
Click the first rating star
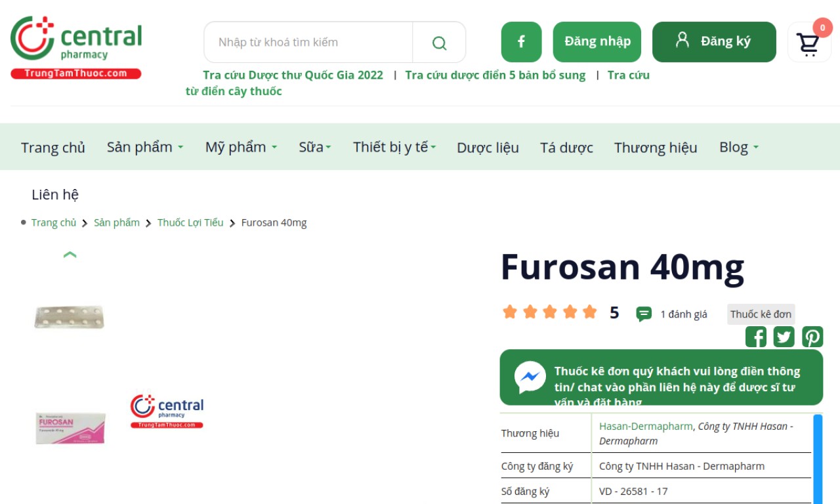click(x=510, y=312)
